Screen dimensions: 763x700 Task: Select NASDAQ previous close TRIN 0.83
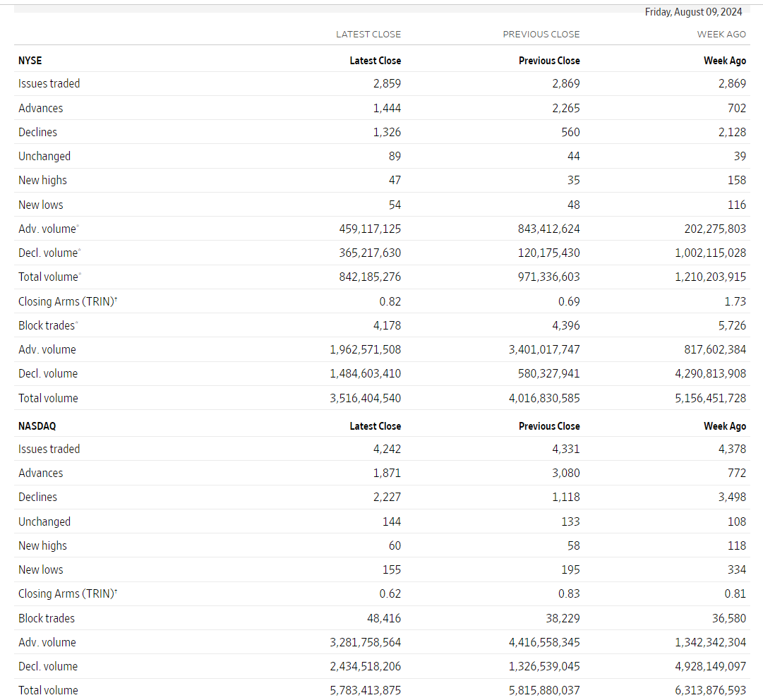tap(569, 594)
